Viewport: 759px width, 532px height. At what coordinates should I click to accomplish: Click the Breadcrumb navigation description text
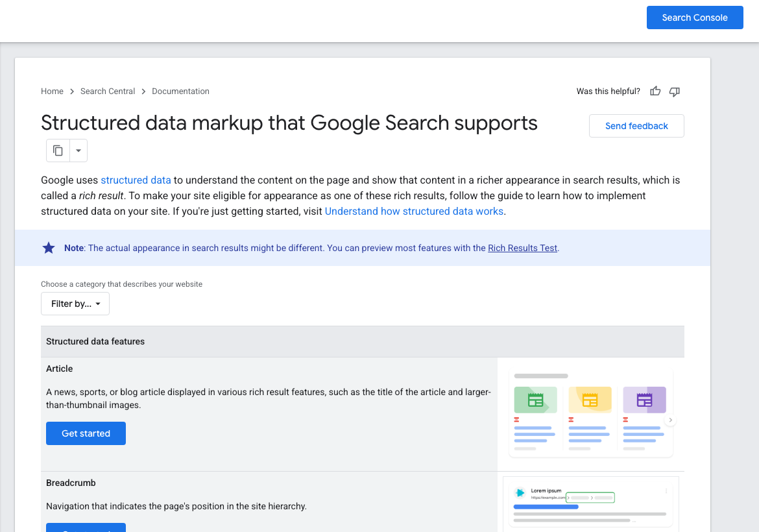(x=176, y=506)
